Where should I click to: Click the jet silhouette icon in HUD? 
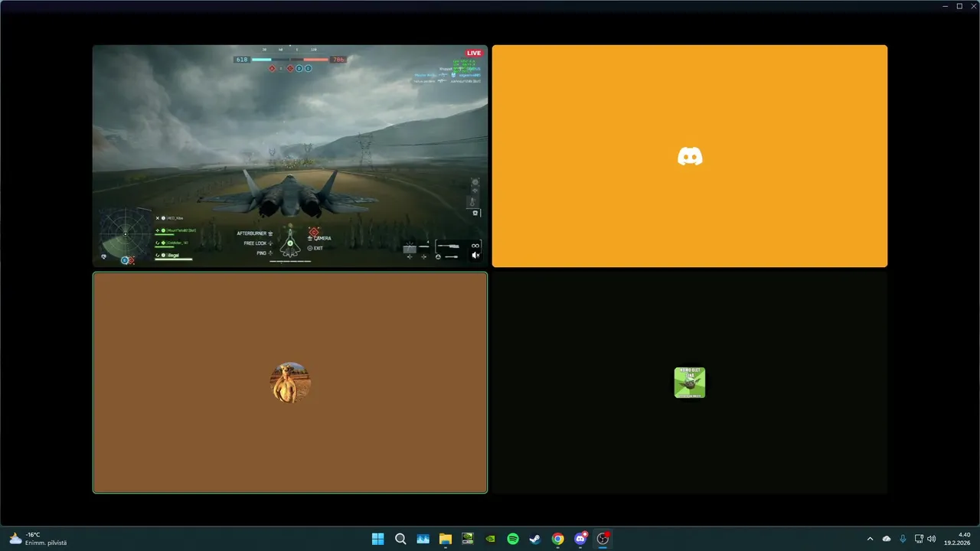click(x=290, y=244)
